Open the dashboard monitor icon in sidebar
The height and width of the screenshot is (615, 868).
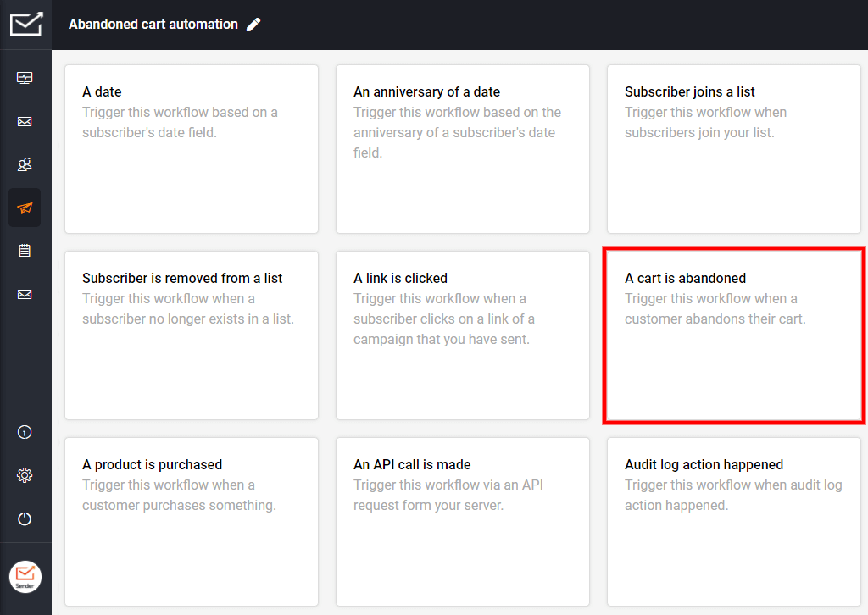(x=25, y=78)
